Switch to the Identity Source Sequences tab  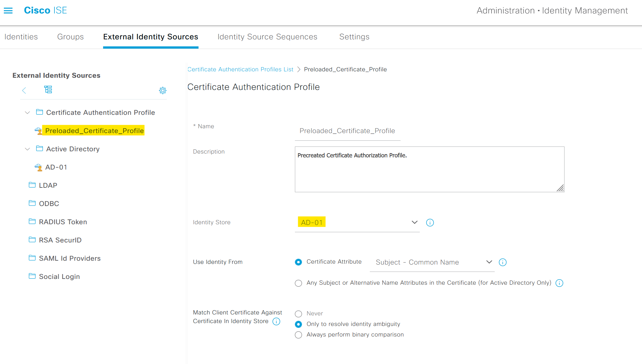[267, 37]
